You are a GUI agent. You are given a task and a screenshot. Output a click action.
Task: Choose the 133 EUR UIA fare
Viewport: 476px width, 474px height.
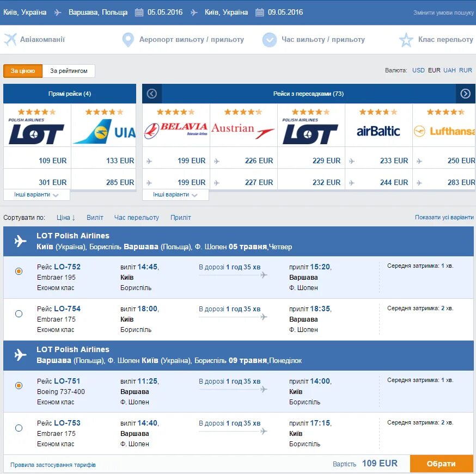tap(120, 161)
